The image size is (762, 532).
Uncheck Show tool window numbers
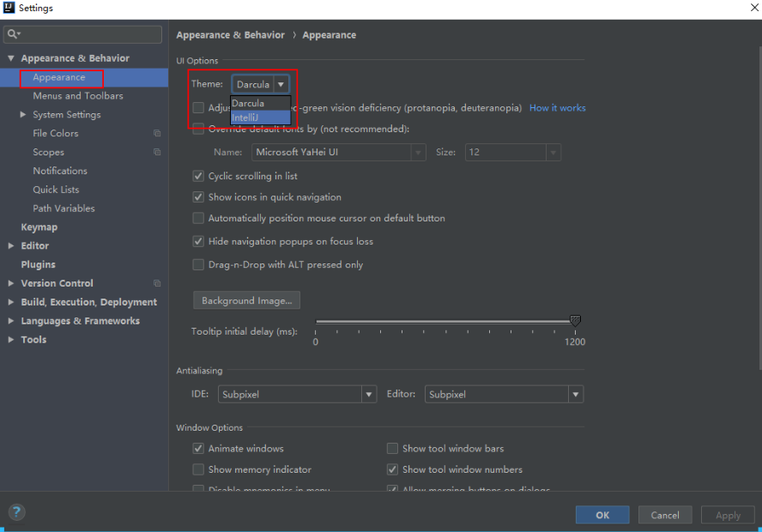point(392,469)
